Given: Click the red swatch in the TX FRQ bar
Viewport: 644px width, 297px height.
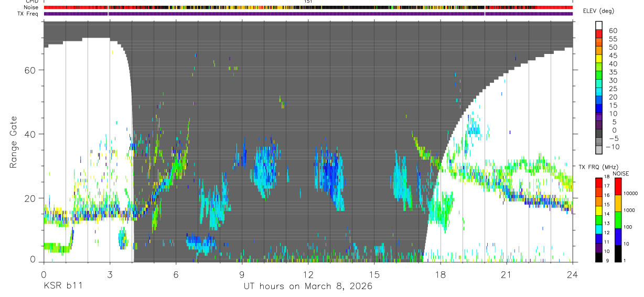Looking at the screenshot, I should (599, 183).
